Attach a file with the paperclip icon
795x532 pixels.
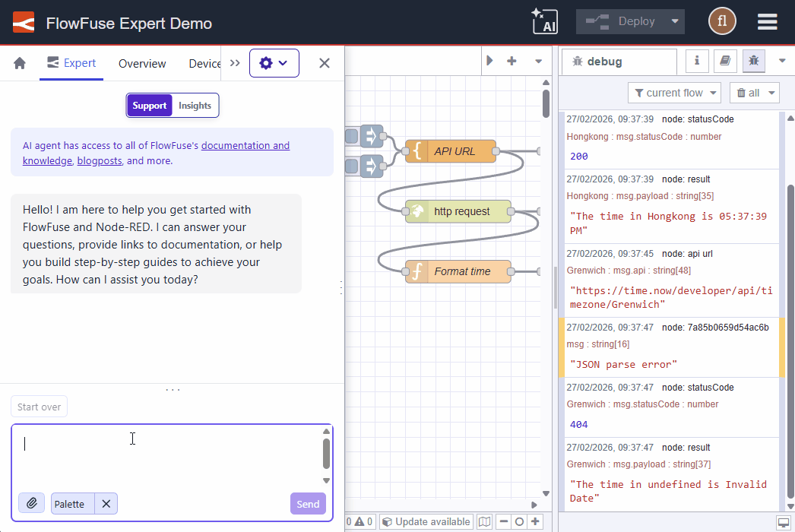click(31, 503)
